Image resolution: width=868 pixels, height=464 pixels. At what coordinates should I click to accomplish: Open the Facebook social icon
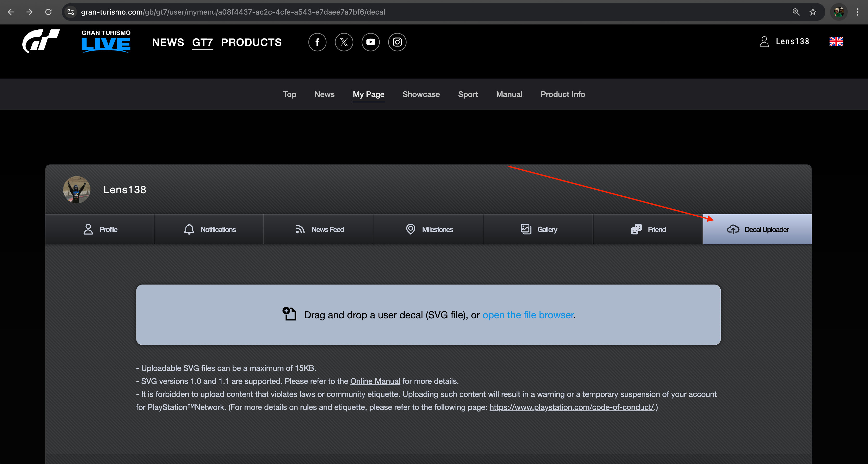point(317,42)
